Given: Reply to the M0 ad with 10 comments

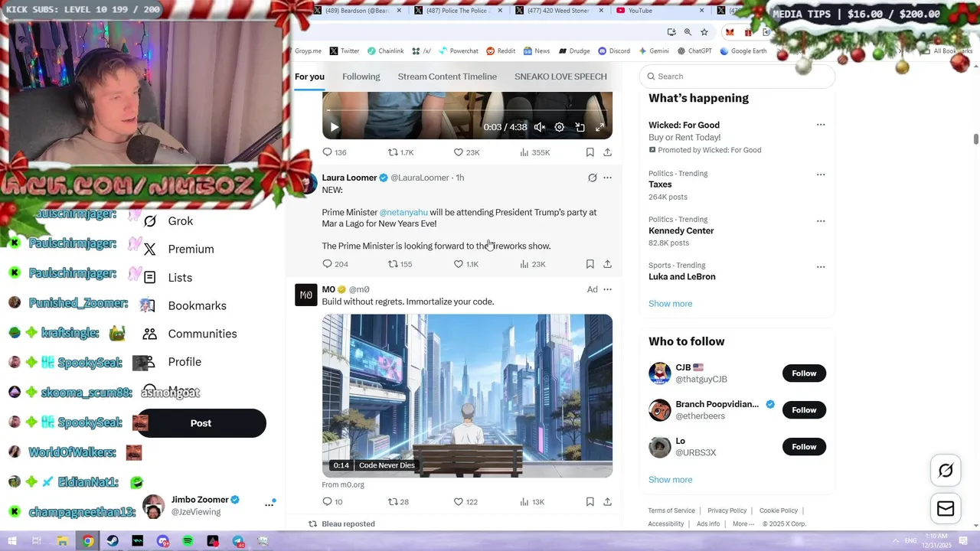Looking at the screenshot, I should coord(332,502).
